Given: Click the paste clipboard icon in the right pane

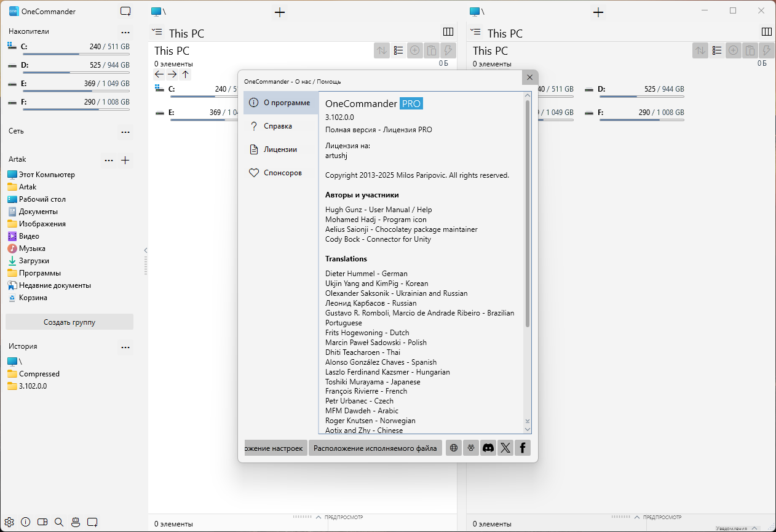Looking at the screenshot, I should point(750,50).
